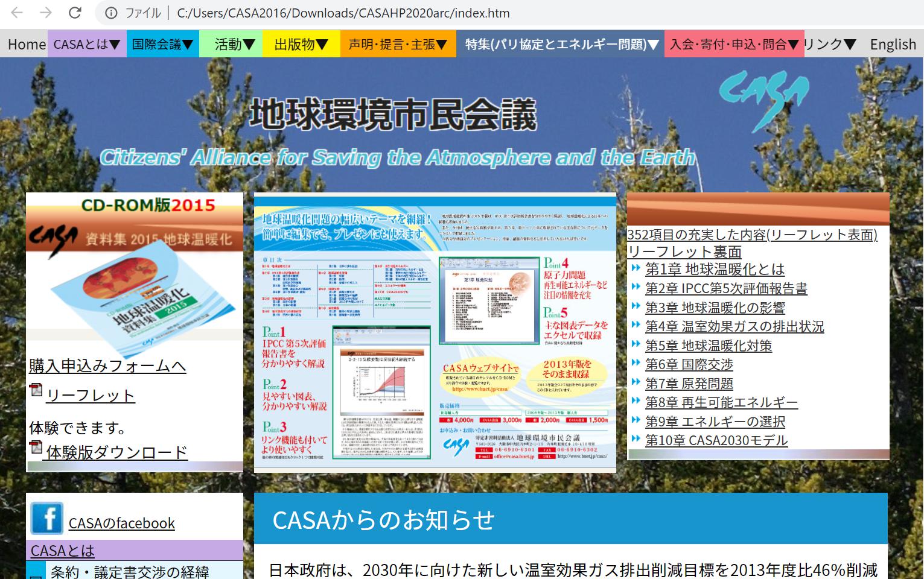
Task: Open 第8章 再生可能エネルギー link
Action: (721, 402)
